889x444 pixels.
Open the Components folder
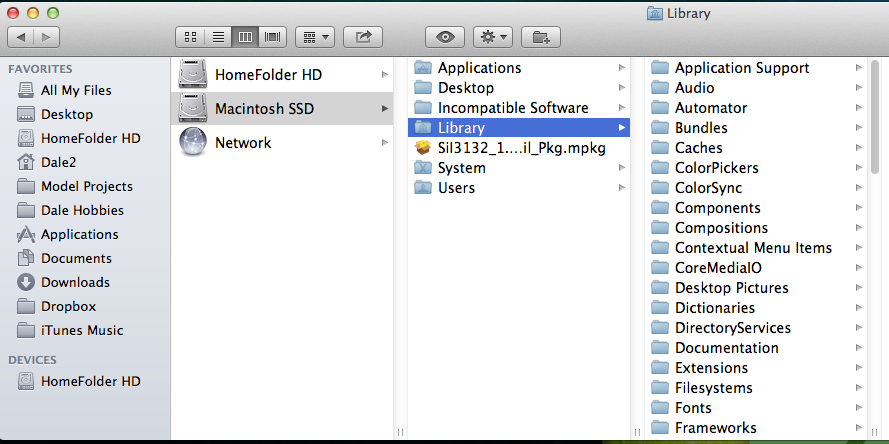pos(756,208)
